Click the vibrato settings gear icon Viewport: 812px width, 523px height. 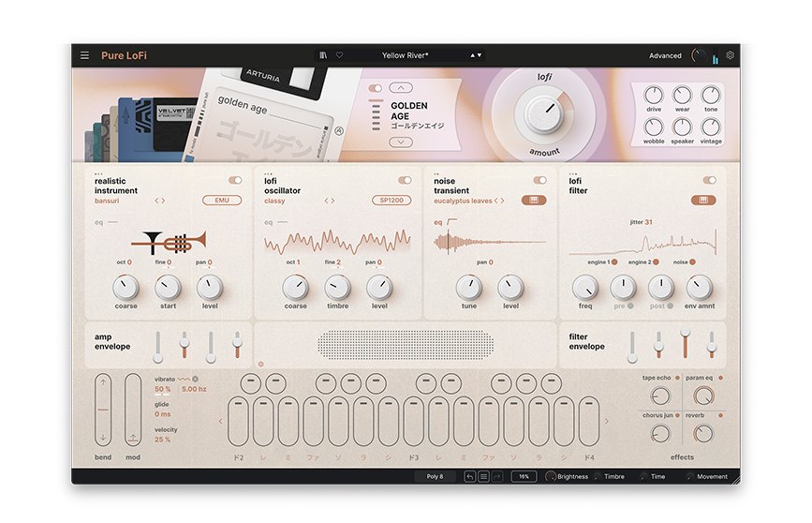[x=196, y=379]
